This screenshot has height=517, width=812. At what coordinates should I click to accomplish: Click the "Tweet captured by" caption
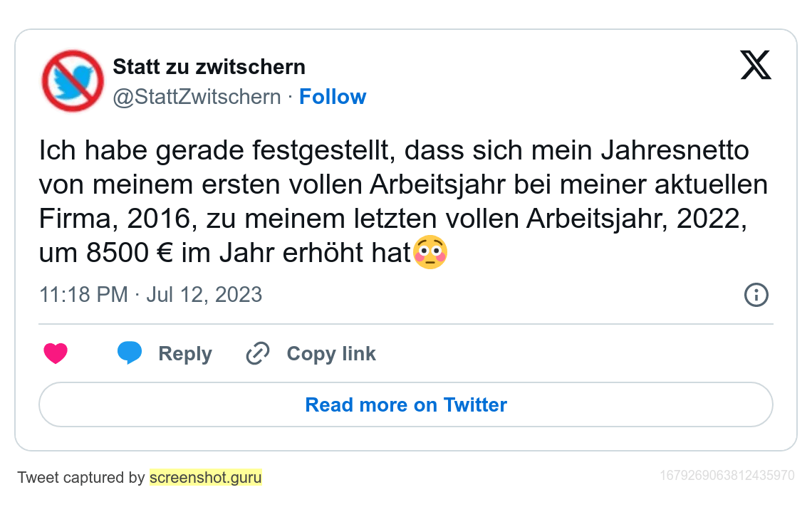point(80,477)
